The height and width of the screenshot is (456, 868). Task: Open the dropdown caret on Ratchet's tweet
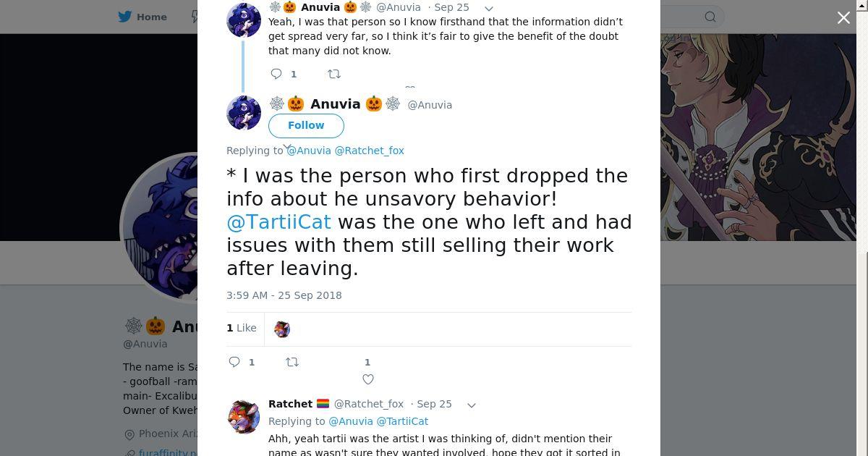pyautogui.click(x=471, y=405)
